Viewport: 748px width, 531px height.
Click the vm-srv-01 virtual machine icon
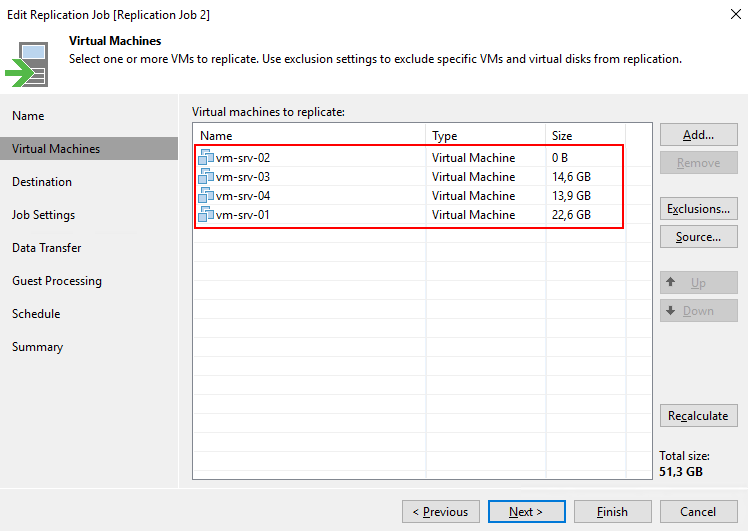click(207, 214)
